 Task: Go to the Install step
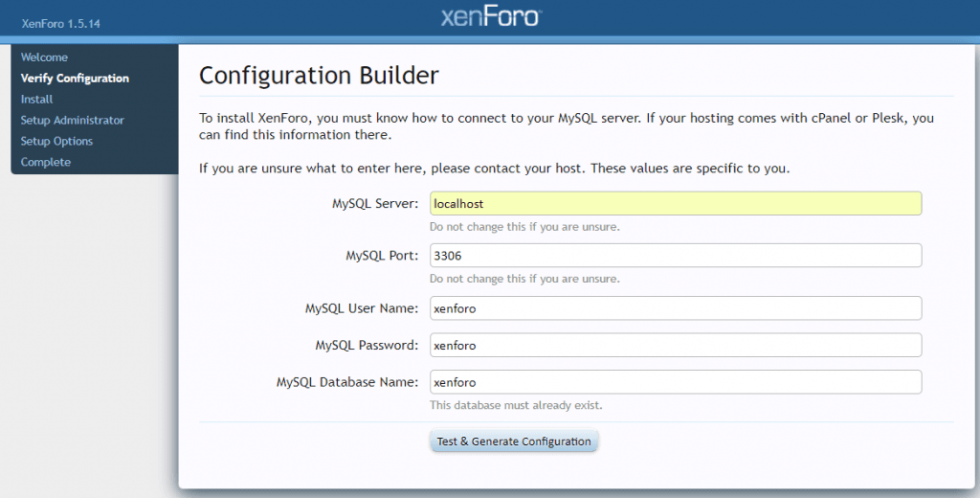click(x=37, y=99)
